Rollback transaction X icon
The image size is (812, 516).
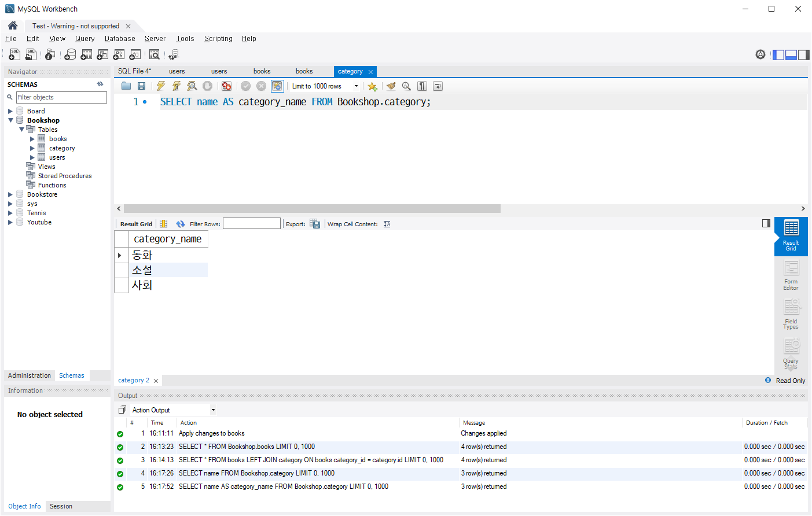(262, 86)
